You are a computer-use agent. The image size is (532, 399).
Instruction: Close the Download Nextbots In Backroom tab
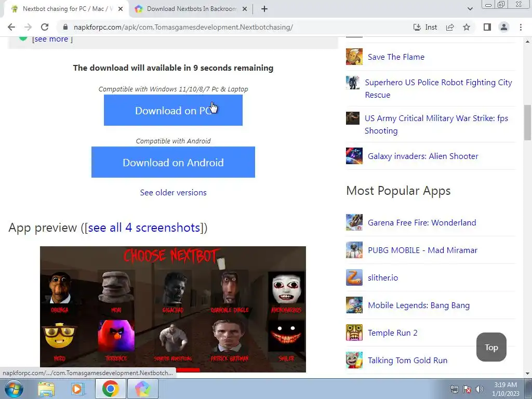(x=244, y=9)
